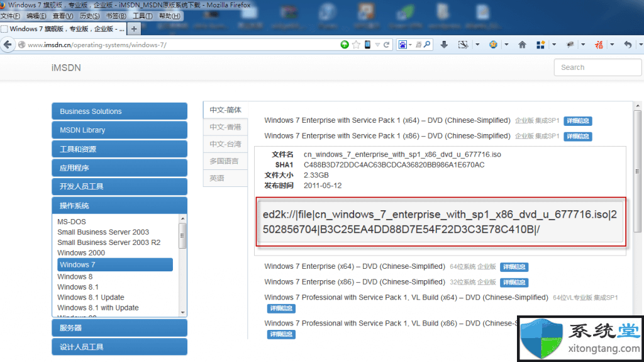Viewport: 644px width, 362px height.
Task: Select Windows 2000 in the OS list
Action: tap(81, 252)
